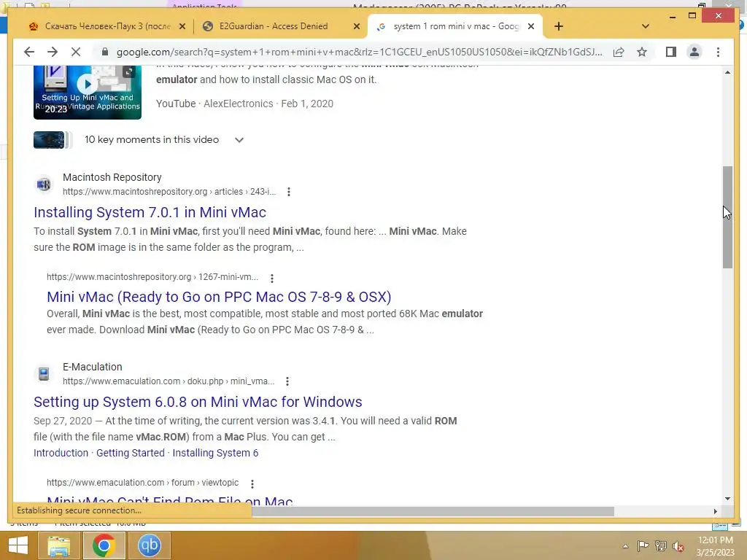The height and width of the screenshot is (560, 747).
Task: Go back to the previous page
Action: click(x=29, y=52)
